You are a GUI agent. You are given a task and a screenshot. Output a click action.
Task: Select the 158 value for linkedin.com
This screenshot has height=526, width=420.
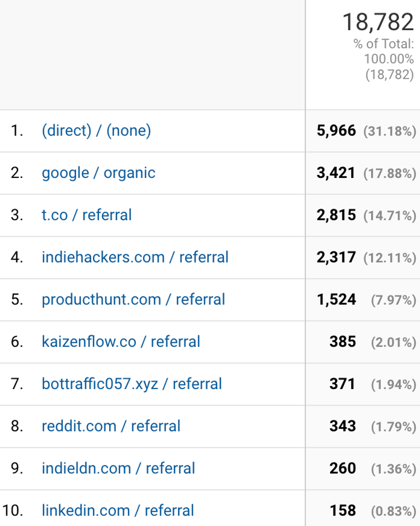[x=343, y=511]
